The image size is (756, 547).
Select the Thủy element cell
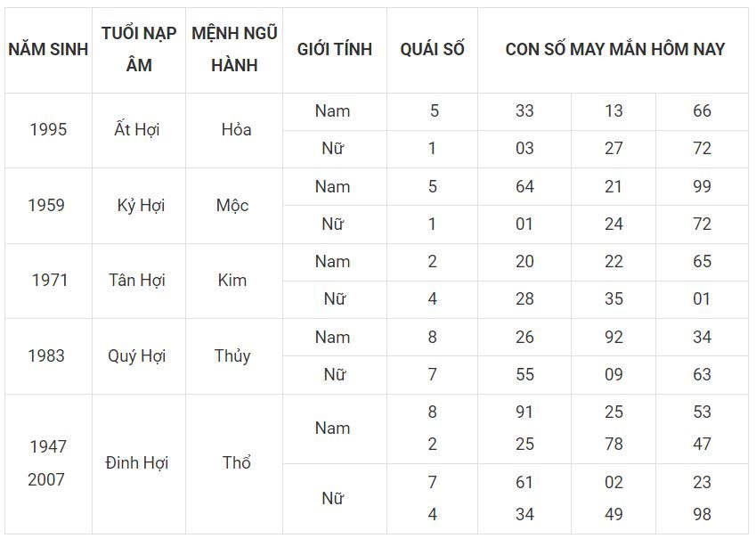pos(234,356)
